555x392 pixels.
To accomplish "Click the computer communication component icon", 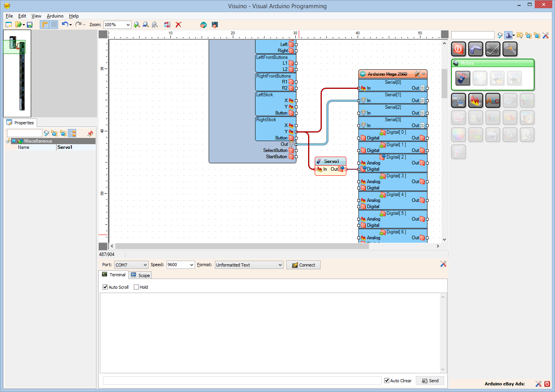I will [x=458, y=100].
